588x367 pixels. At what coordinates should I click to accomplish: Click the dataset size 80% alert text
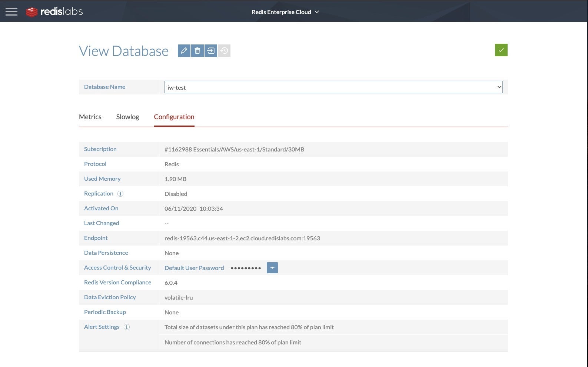pos(249,327)
